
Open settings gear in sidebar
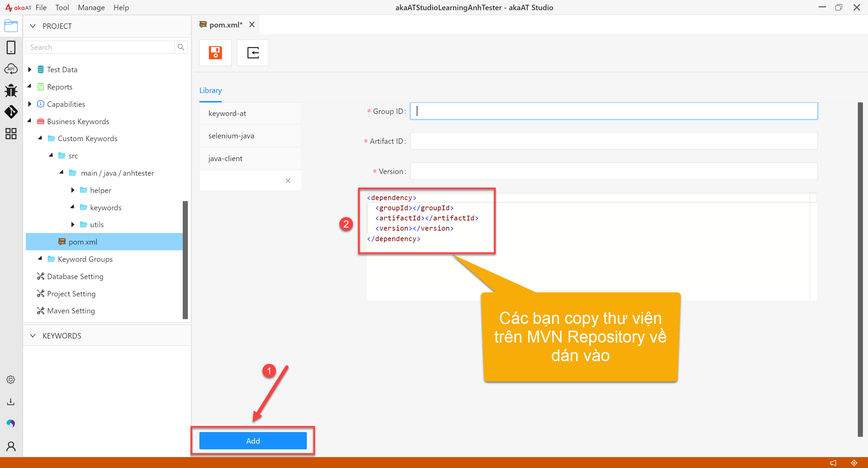(11, 379)
